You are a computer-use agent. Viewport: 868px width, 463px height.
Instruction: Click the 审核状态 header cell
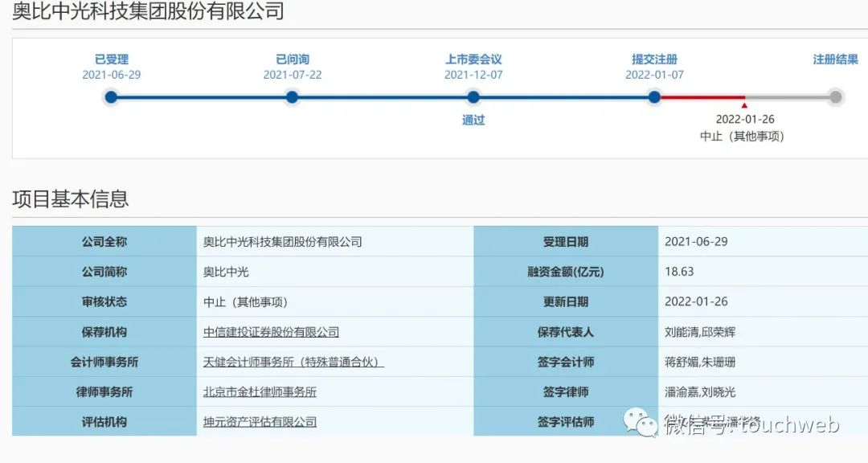coord(104,302)
